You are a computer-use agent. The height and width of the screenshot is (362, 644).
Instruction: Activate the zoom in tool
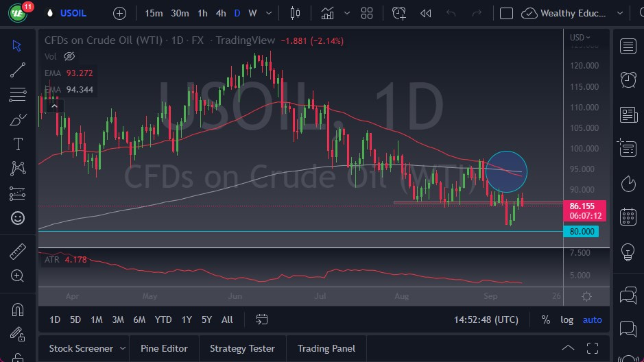(x=17, y=276)
